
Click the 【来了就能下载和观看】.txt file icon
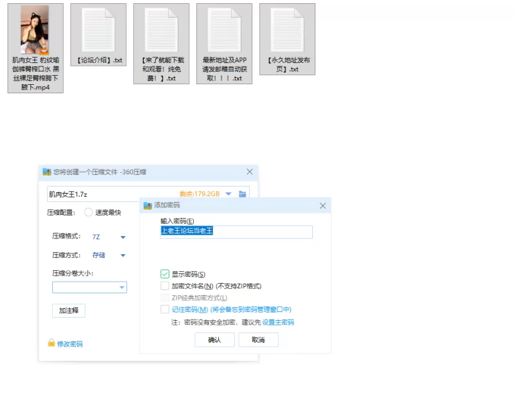pyautogui.click(x=161, y=30)
